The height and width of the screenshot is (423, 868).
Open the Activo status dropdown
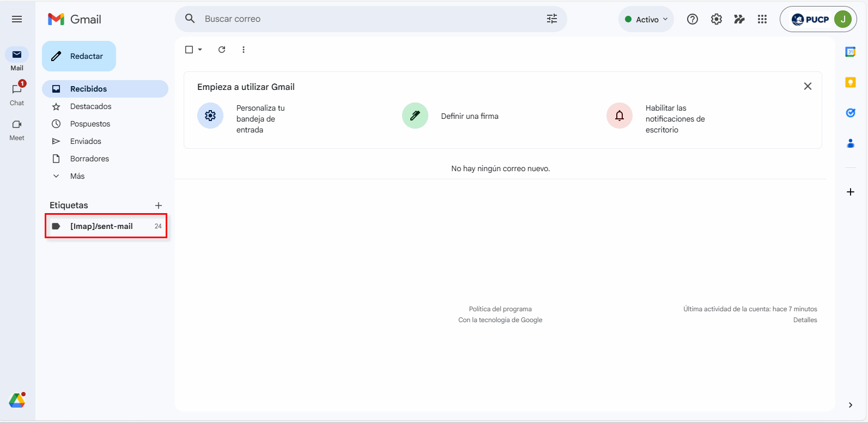[x=646, y=19]
